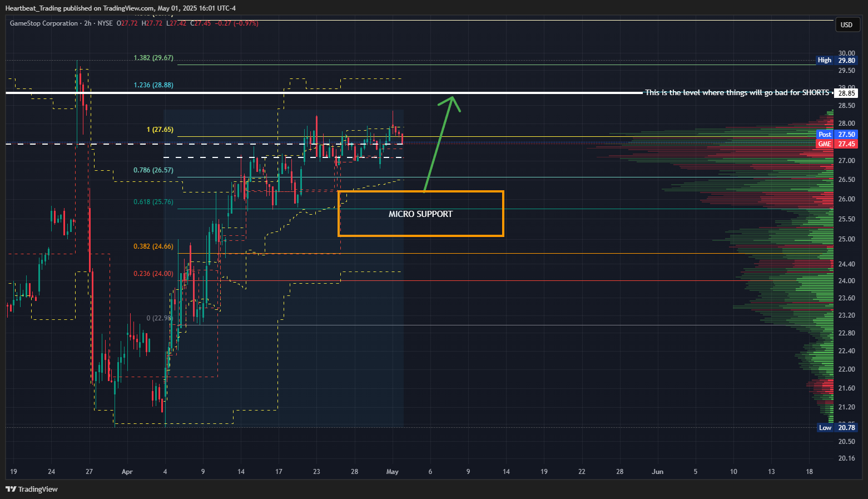Image resolution: width=868 pixels, height=499 pixels.
Task: Click the 20.50 level on the price axis
Action: pyautogui.click(x=847, y=442)
